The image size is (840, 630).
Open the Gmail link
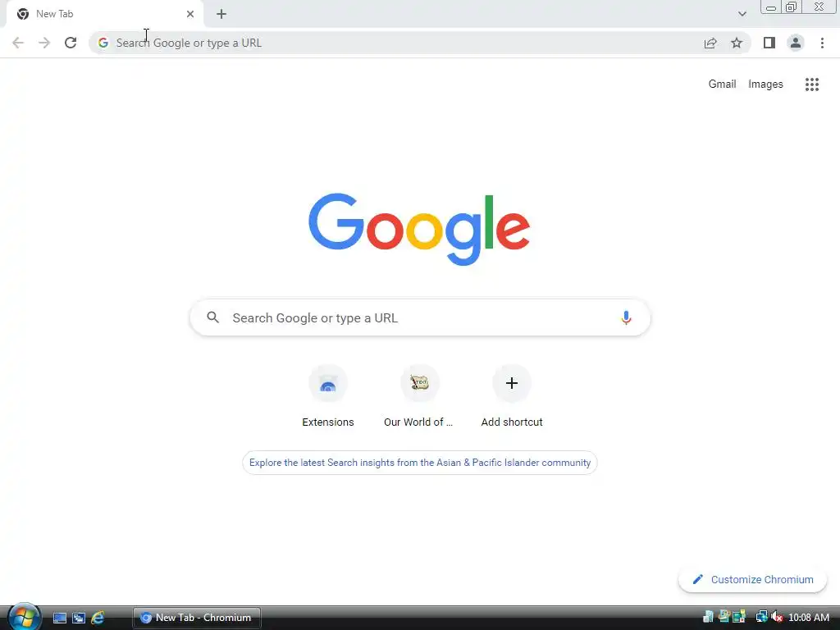click(x=722, y=84)
